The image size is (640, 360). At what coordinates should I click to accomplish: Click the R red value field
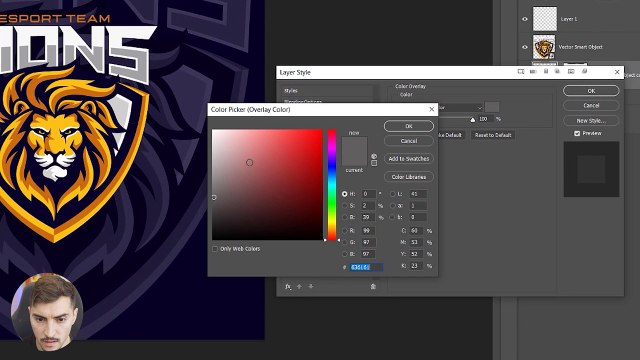coord(369,231)
